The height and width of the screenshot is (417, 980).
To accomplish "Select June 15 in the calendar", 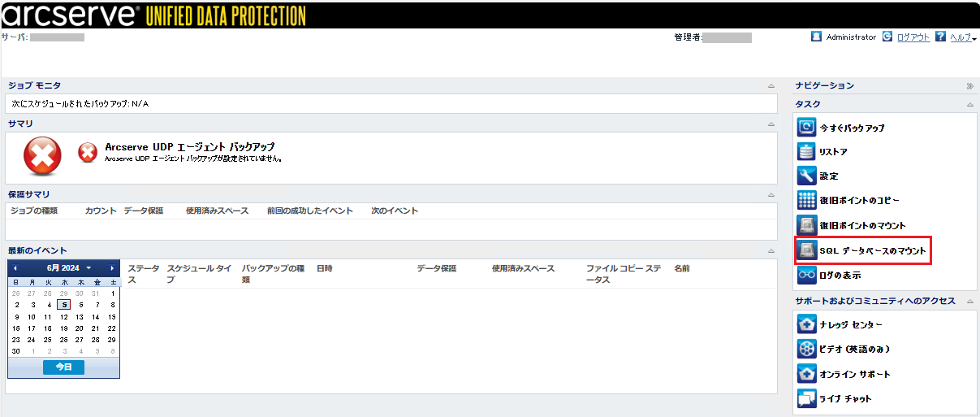I will (x=112, y=317).
